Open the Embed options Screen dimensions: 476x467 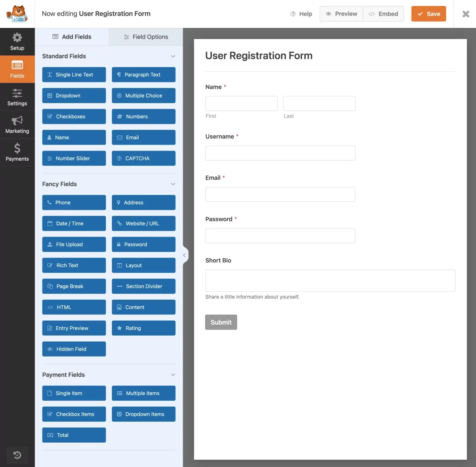pyautogui.click(x=383, y=14)
